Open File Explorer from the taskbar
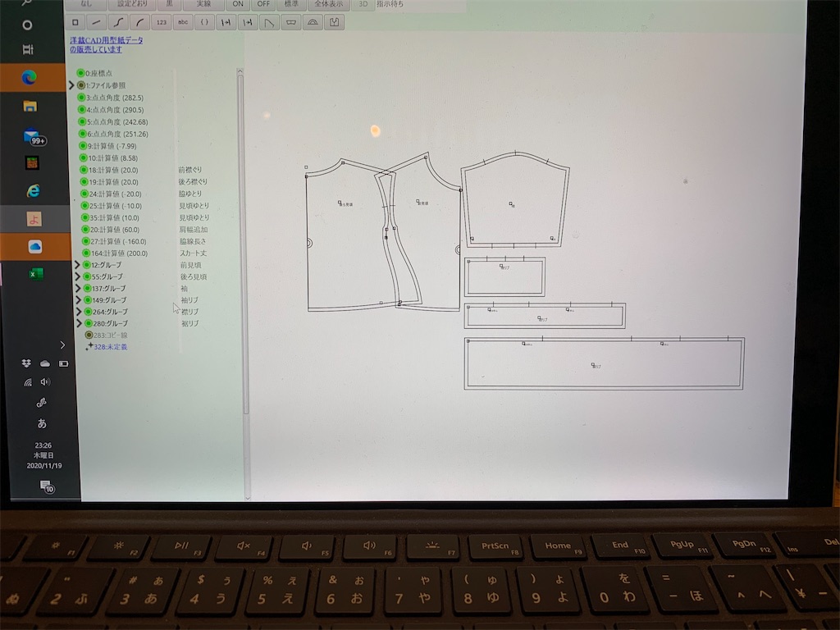Image resolution: width=840 pixels, height=630 pixels. (x=30, y=106)
